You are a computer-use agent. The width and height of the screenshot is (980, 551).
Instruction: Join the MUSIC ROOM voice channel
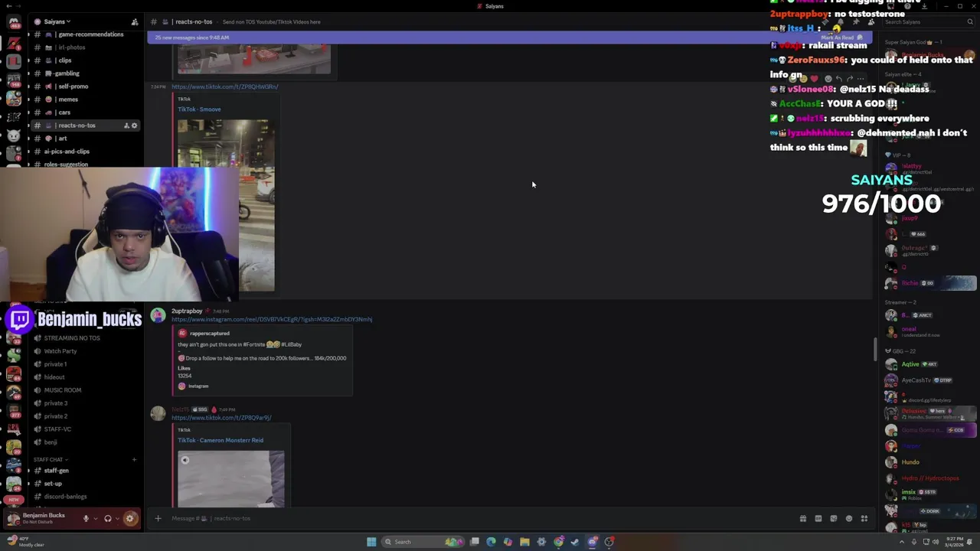click(x=84, y=390)
